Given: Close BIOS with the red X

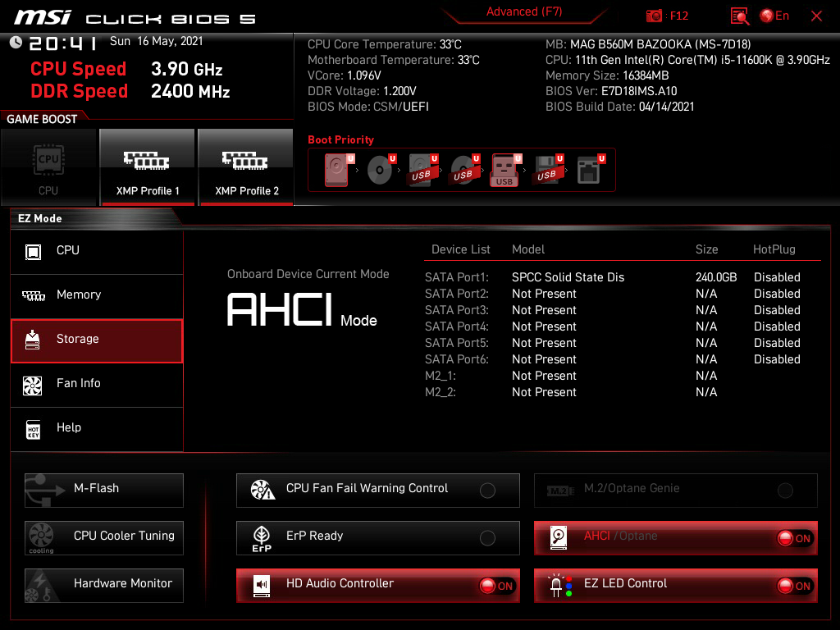Looking at the screenshot, I should (x=816, y=16).
